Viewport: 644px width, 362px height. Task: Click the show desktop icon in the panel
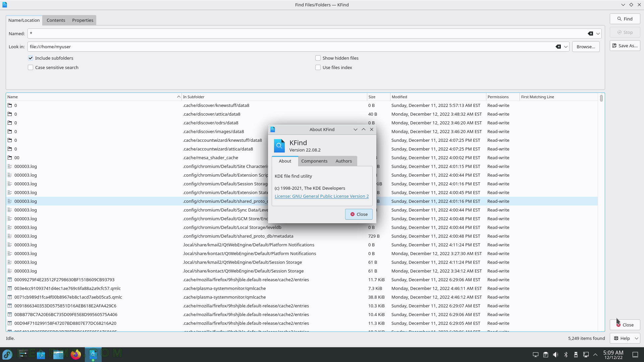click(635, 355)
